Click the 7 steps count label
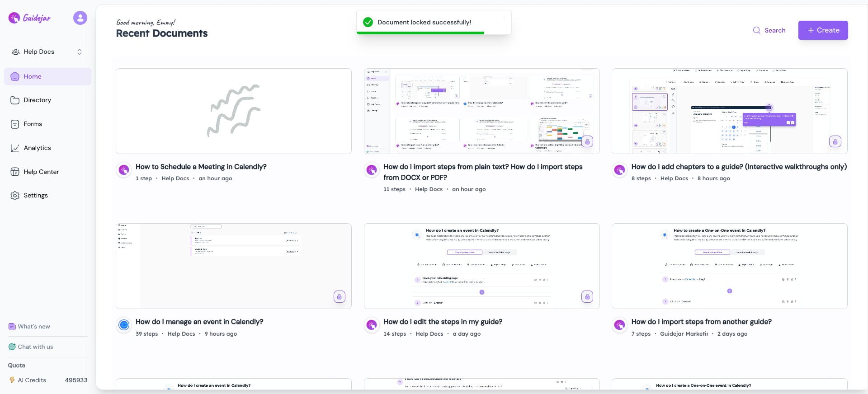868x394 pixels. (x=641, y=334)
